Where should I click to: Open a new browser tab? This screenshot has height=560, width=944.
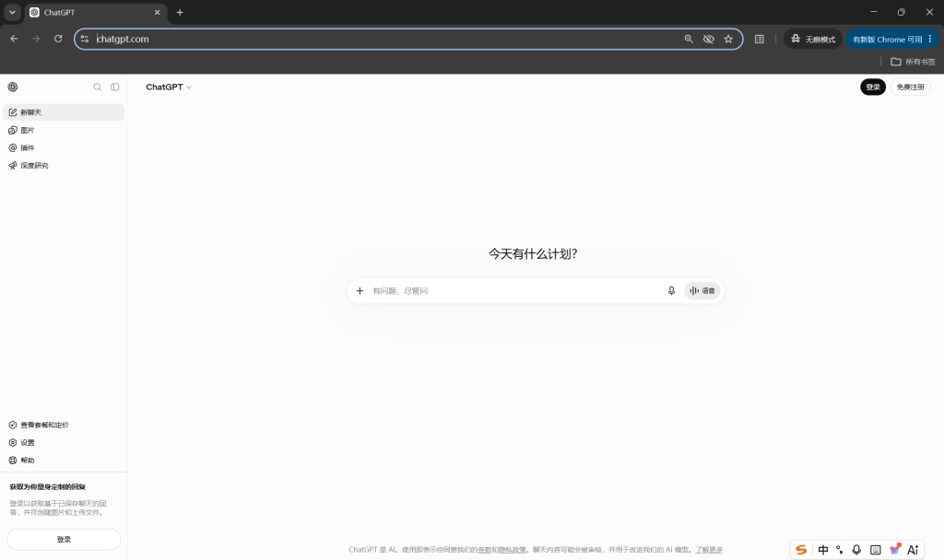pyautogui.click(x=180, y=12)
